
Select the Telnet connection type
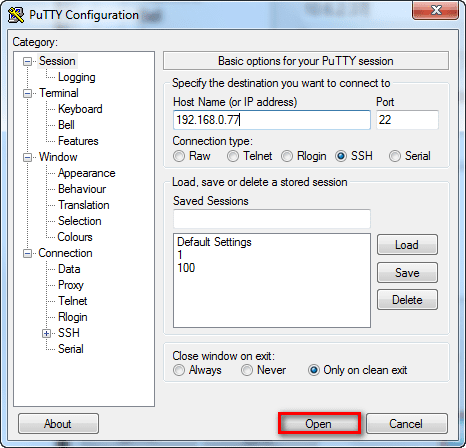pos(233,156)
